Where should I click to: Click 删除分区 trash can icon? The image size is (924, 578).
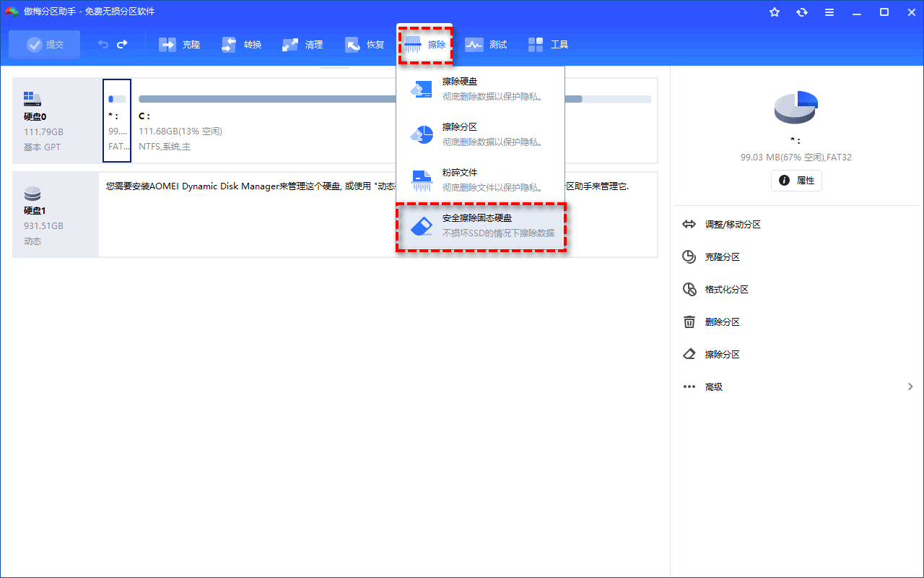[689, 322]
